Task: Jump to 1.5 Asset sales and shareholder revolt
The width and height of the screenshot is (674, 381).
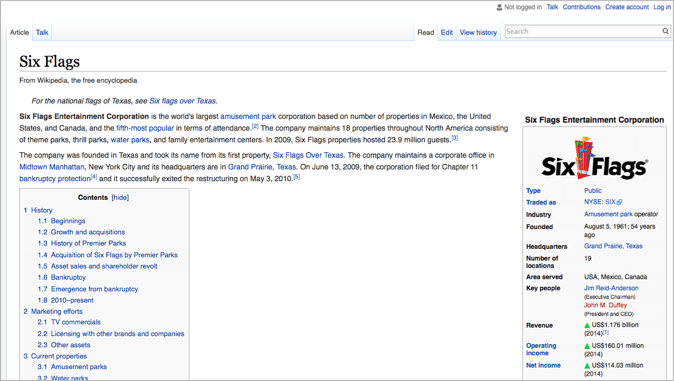Action: click(x=97, y=266)
